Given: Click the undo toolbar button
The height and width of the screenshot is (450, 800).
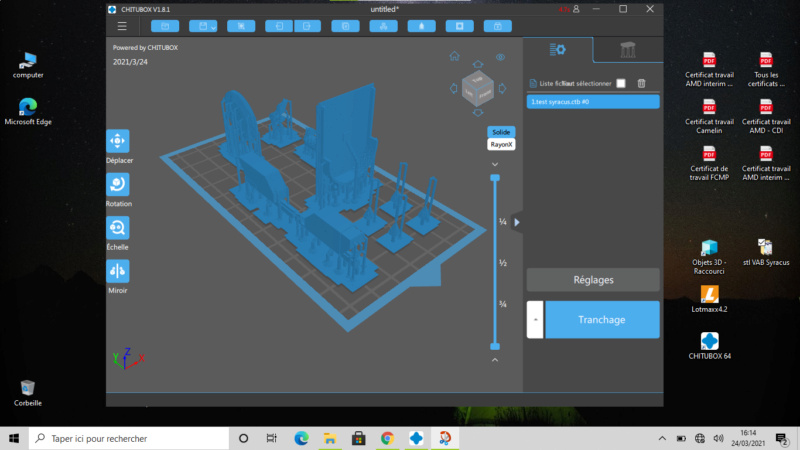Looking at the screenshot, I should (x=279, y=26).
